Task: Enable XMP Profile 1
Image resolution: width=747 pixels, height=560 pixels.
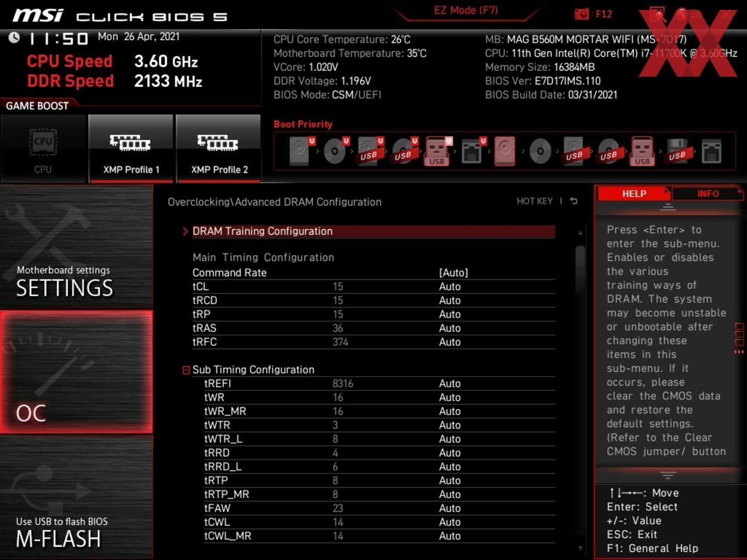Action: point(131,148)
